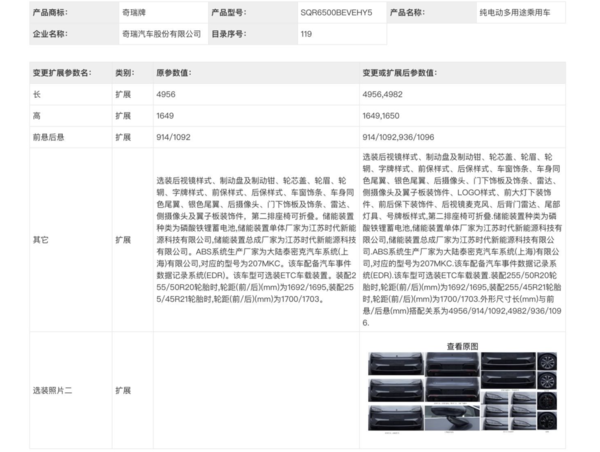Click the 类别 column header

tap(125, 73)
